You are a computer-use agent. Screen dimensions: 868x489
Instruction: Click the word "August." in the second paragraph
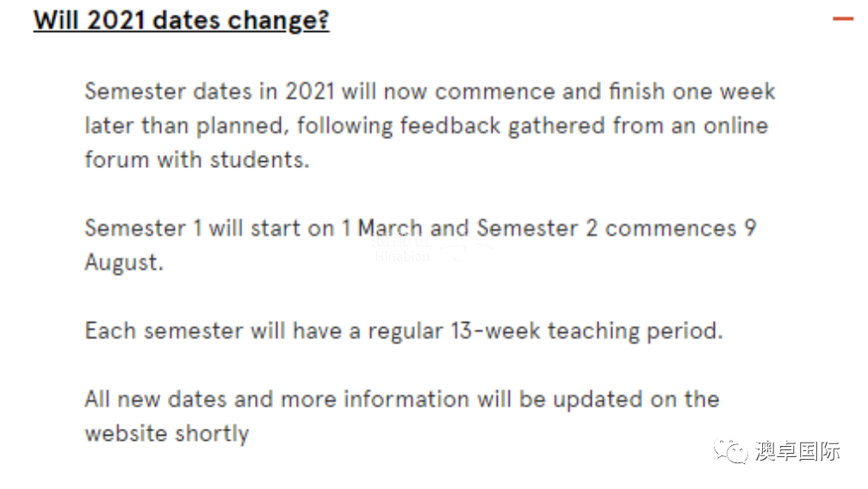coord(124,263)
